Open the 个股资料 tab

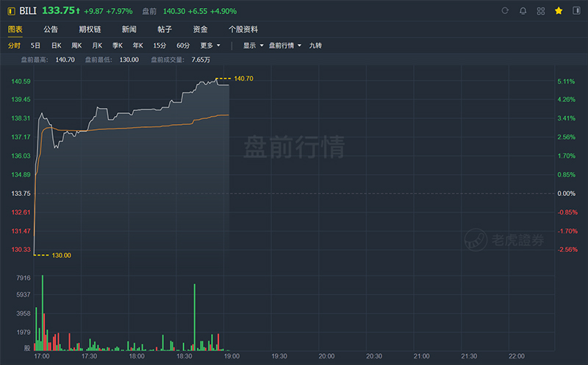[x=243, y=29]
